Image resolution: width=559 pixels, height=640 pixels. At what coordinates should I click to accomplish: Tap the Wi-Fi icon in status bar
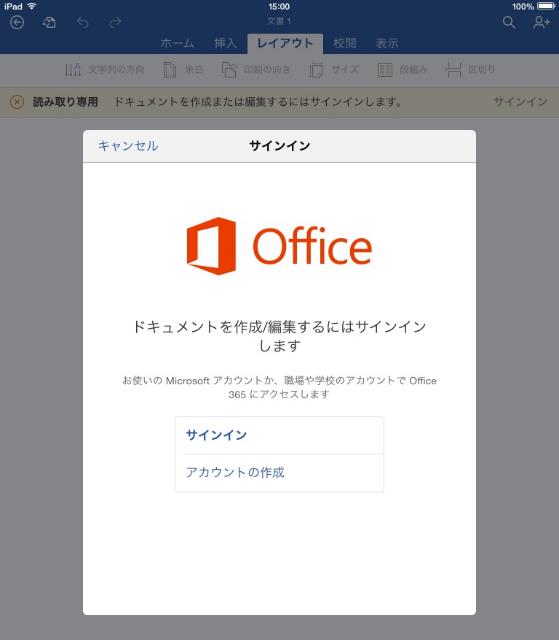pyautogui.click(x=31, y=6)
